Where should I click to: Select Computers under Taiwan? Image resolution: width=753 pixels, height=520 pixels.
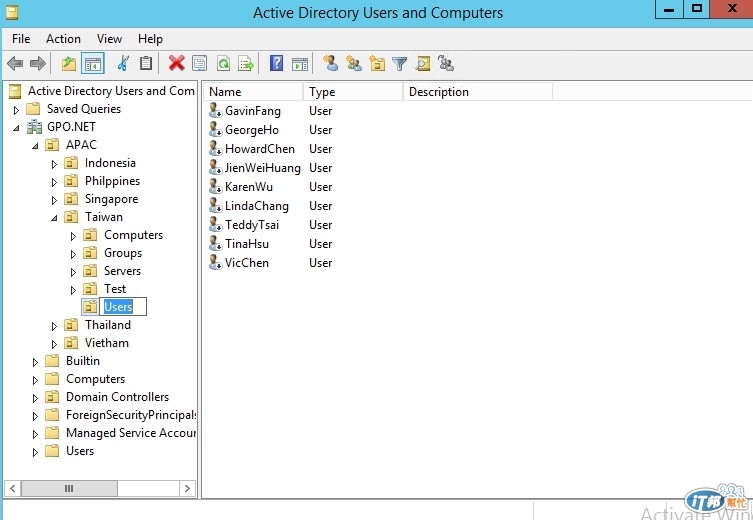134,235
